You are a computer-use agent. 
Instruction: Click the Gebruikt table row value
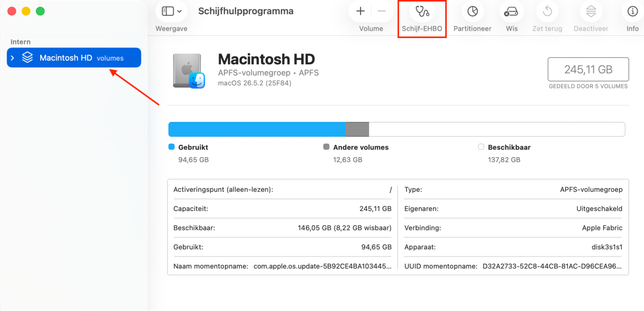377,247
